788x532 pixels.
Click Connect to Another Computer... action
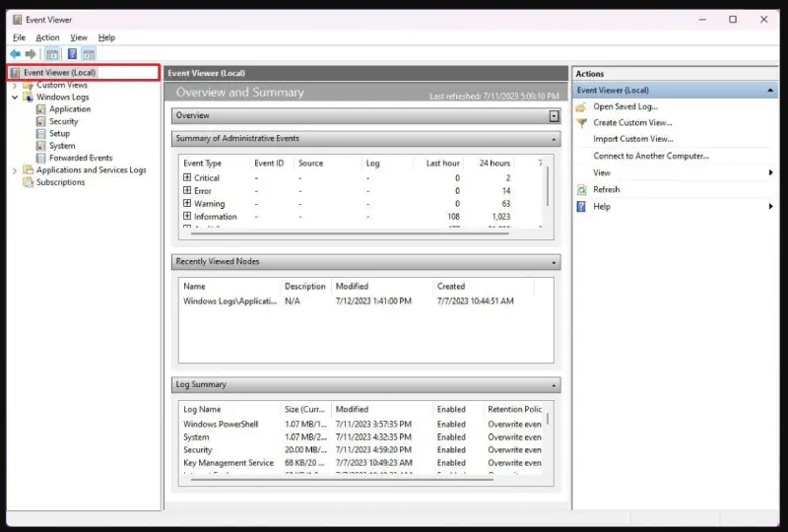651,156
